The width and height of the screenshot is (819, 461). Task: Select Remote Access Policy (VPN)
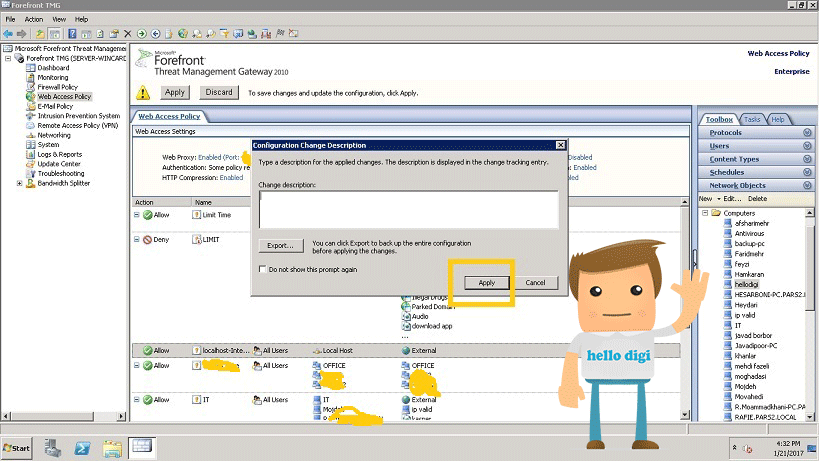tap(77, 125)
